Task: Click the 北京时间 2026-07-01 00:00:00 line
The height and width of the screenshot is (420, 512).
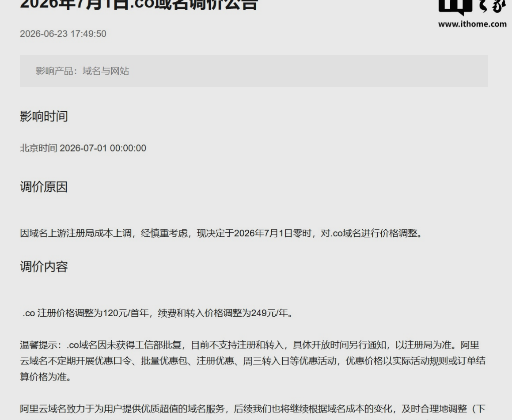Action: pos(83,148)
